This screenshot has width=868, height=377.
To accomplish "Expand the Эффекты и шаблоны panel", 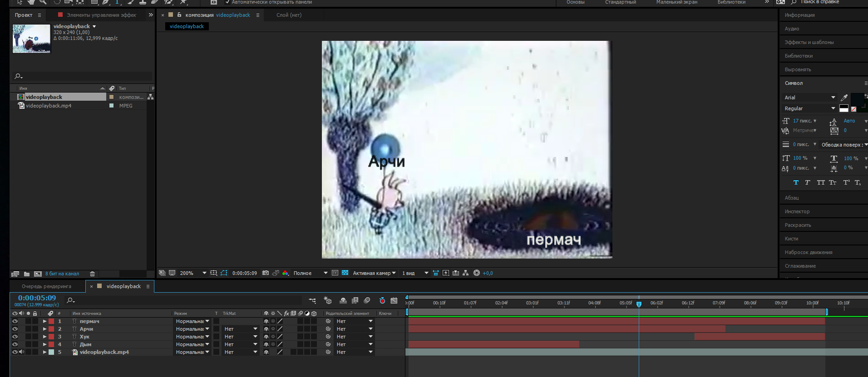I will tap(809, 42).
